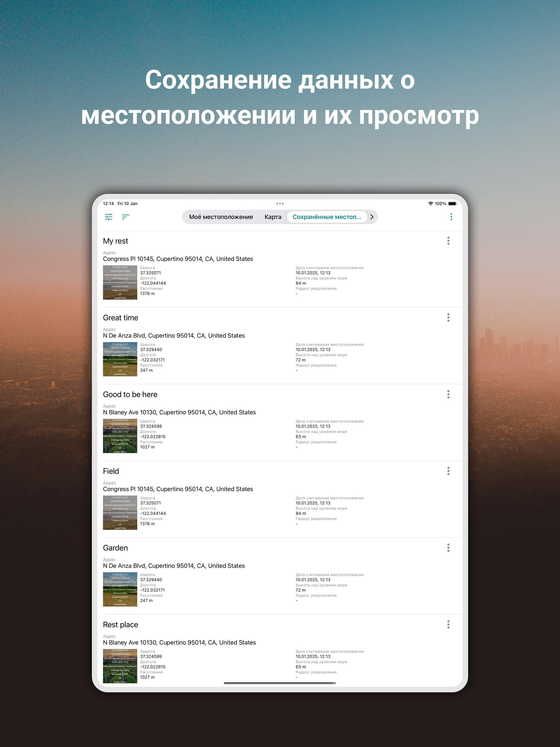Open the top-right overflow menu
The width and height of the screenshot is (560, 747).
(x=451, y=217)
